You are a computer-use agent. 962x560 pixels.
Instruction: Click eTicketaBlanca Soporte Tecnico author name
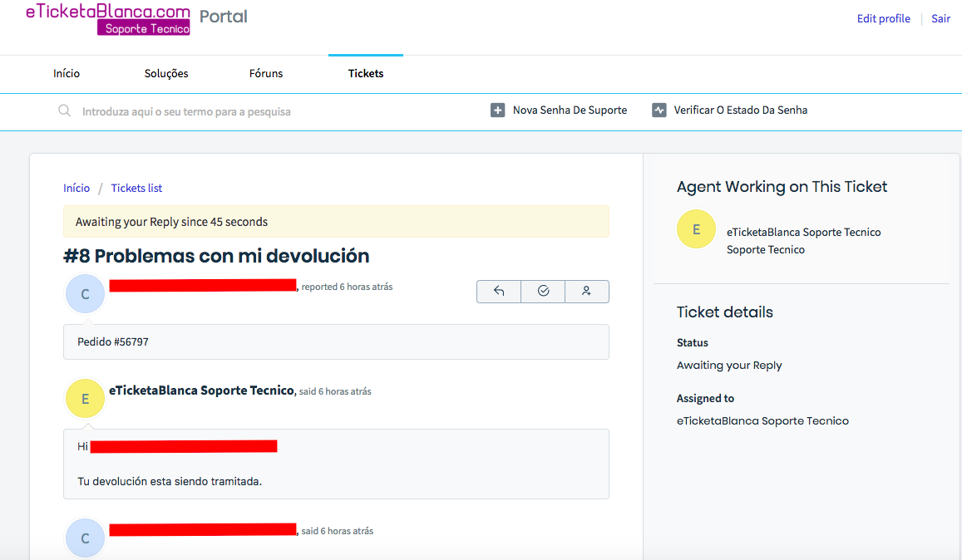click(201, 391)
